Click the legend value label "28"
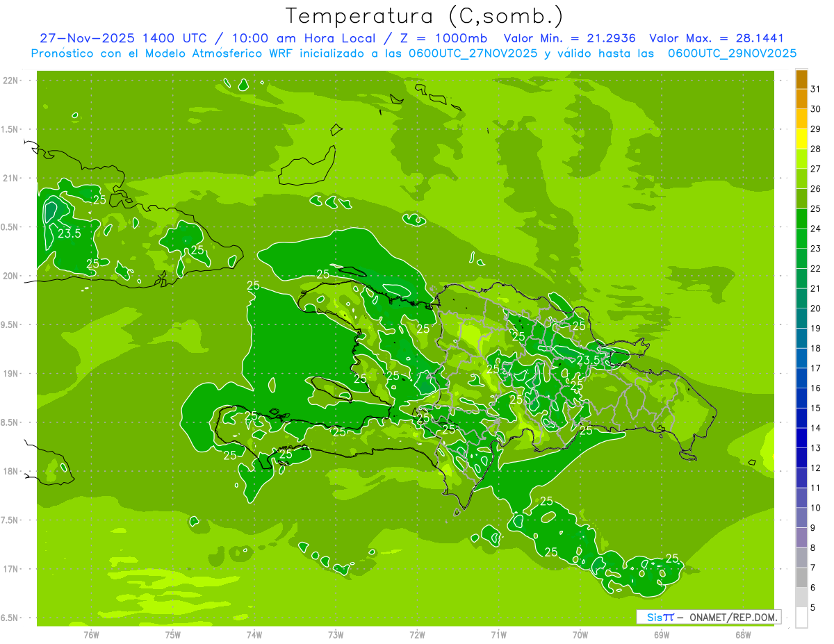This screenshot has width=834, height=644. pyautogui.click(x=816, y=149)
